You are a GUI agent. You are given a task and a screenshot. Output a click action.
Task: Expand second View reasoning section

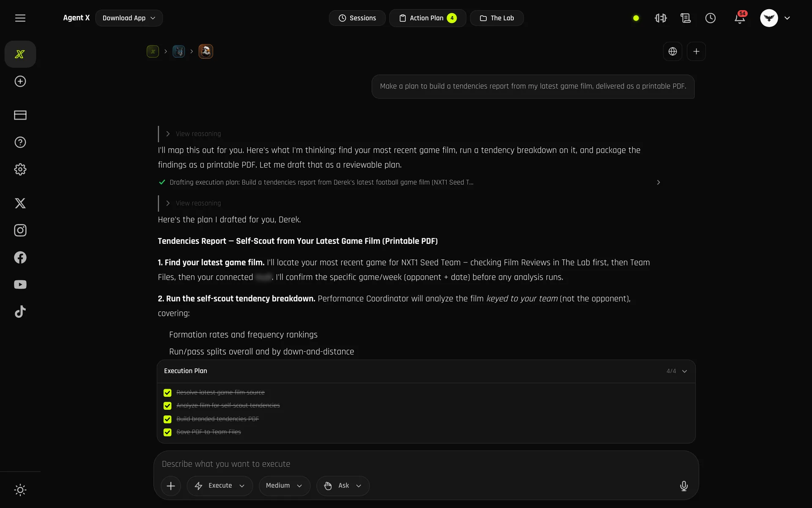(x=194, y=203)
